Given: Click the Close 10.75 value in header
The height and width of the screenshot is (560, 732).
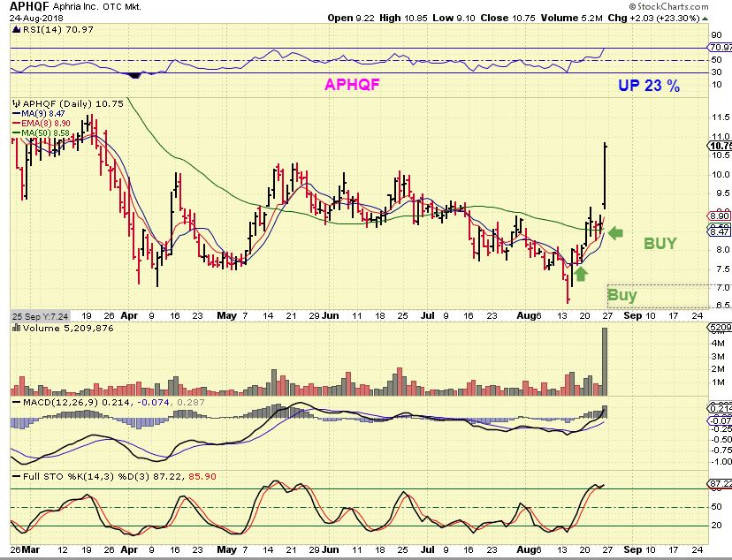Looking at the screenshot, I should click(508, 19).
